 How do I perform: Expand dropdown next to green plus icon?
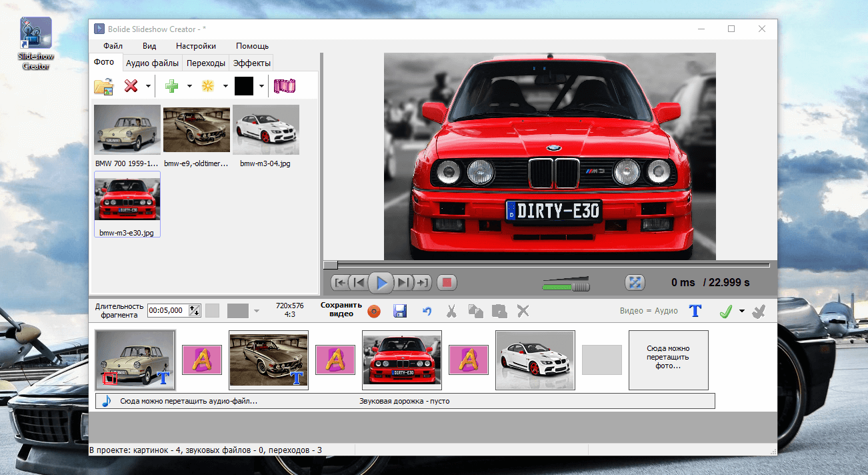(189, 86)
